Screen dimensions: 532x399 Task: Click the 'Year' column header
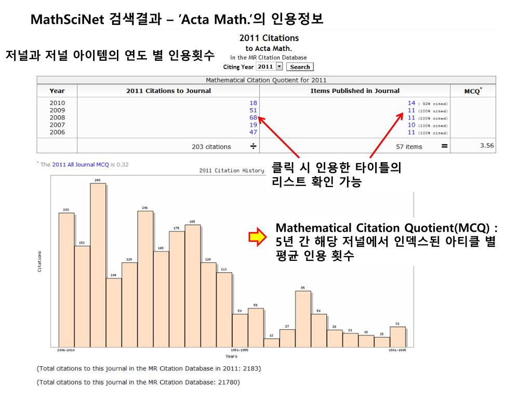click(x=57, y=90)
